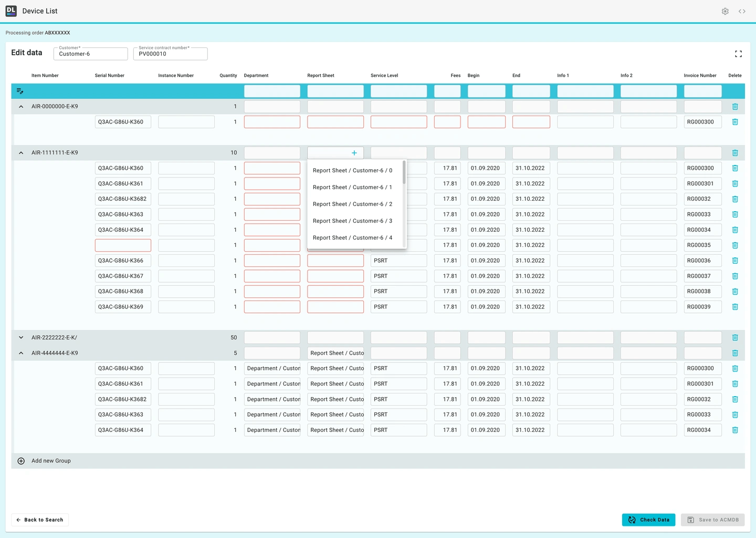Click the DL app logo

pyautogui.click(x=11, y=11)
